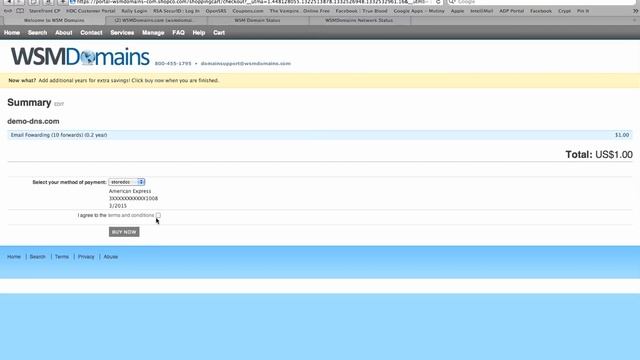Click the footer Home link
640x360 pixels.
[x=14, y=257]
